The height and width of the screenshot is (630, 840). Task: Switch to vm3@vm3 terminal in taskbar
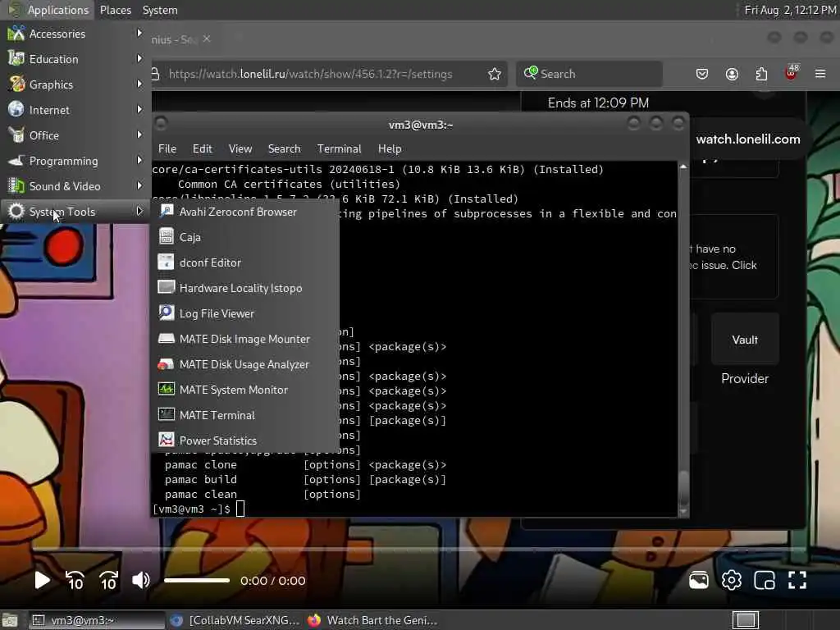(97, 620)
